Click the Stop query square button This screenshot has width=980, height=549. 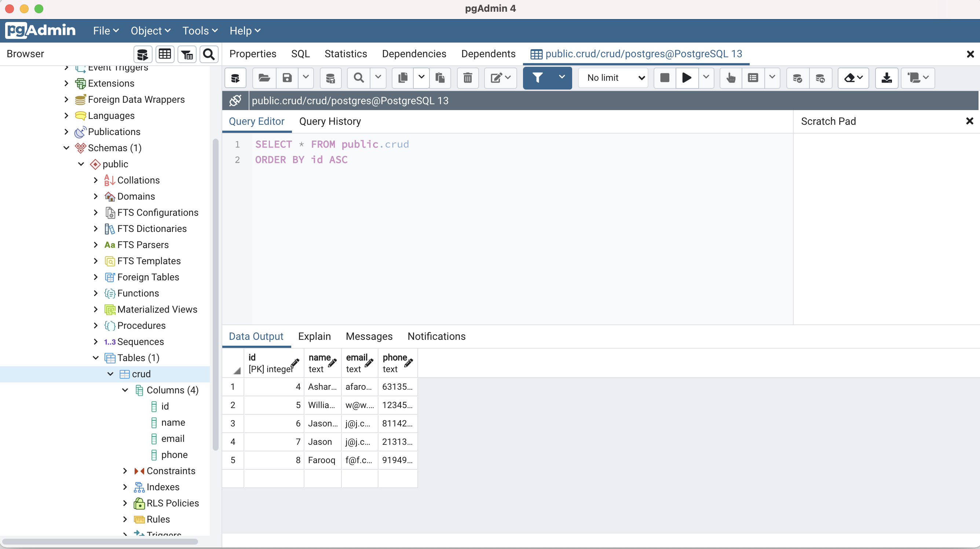(664, 78)
